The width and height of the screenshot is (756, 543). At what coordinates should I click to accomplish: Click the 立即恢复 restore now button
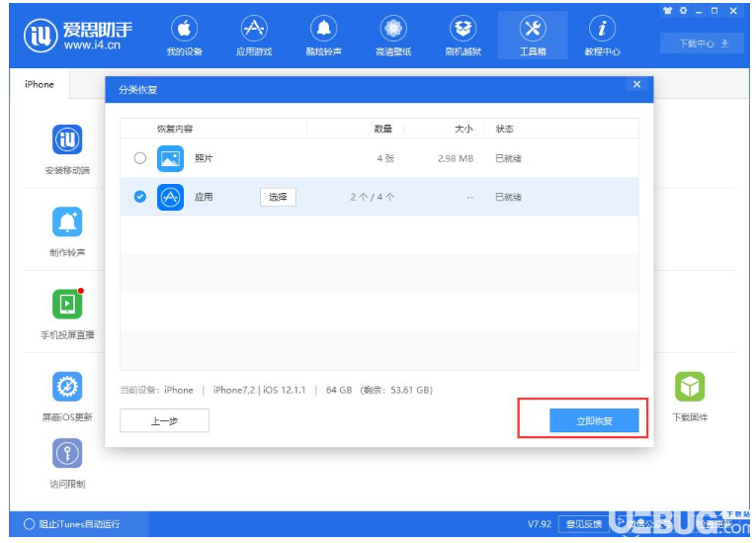click(594, 421)
